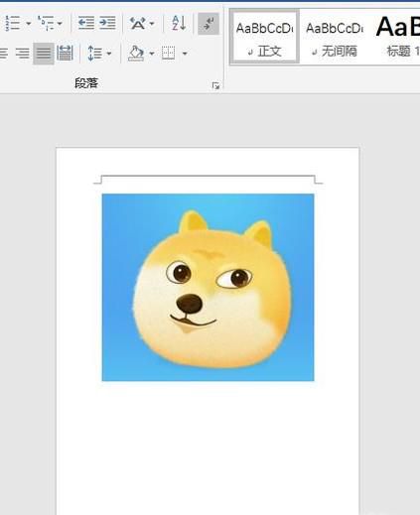Apply numbered list formatting
This screenshot has height=515, width=420.
12,23
